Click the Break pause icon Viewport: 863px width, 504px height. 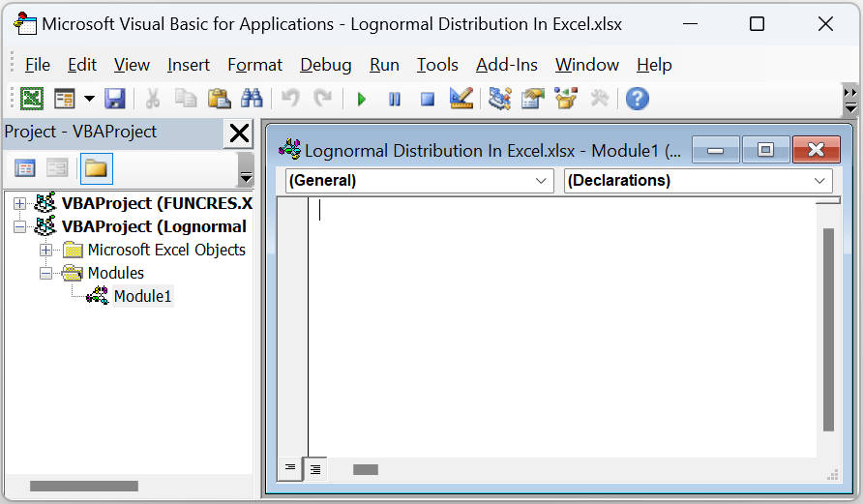pos(395,99)
